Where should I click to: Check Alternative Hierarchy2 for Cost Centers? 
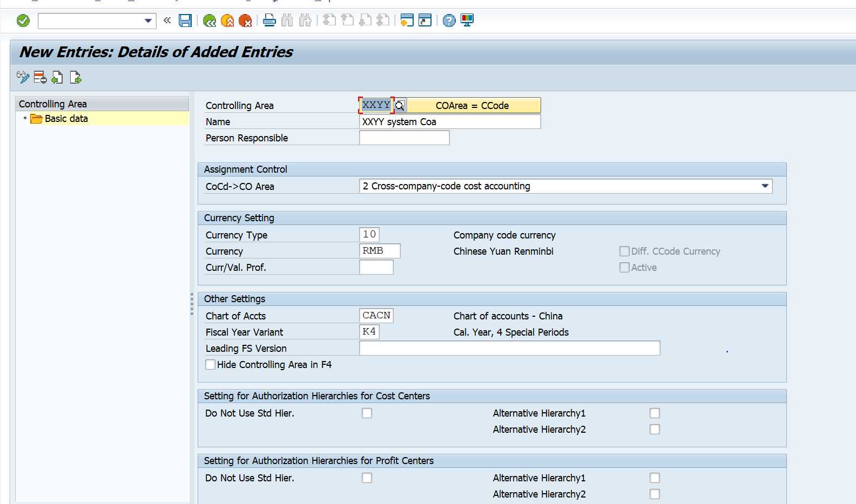pos(655,429)
